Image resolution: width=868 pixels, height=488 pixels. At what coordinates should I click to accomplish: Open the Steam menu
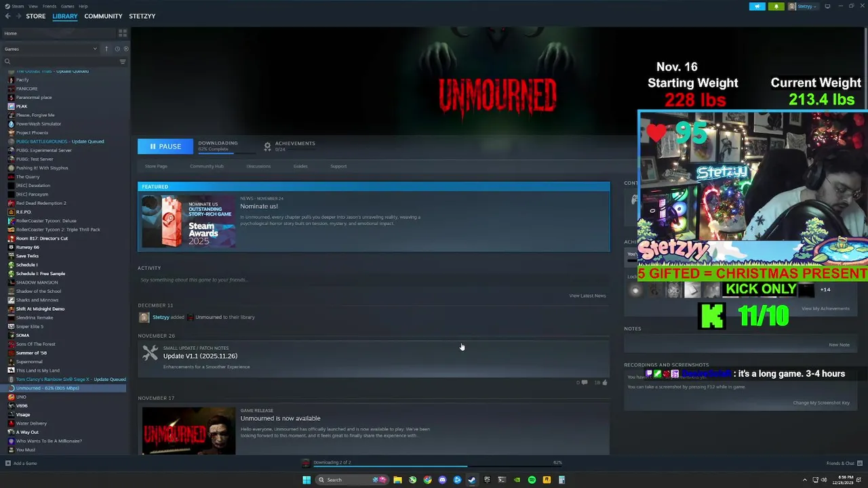pos(16,6)
